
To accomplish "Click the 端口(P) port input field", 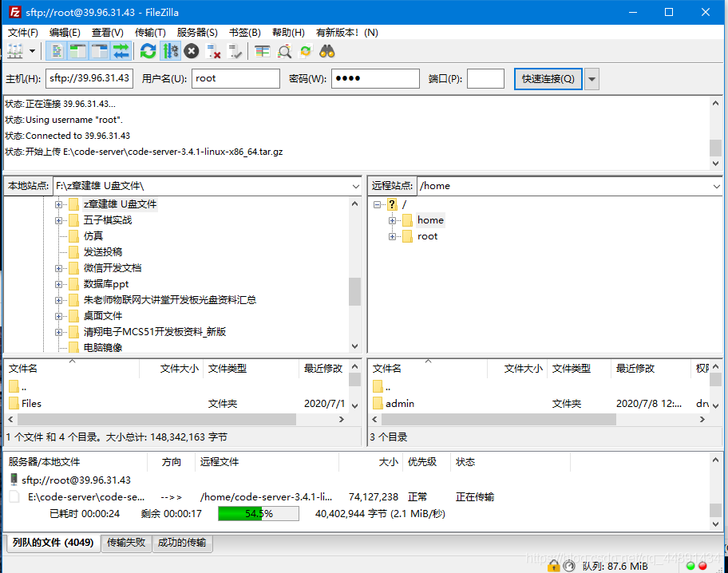I will coord(485,78).
